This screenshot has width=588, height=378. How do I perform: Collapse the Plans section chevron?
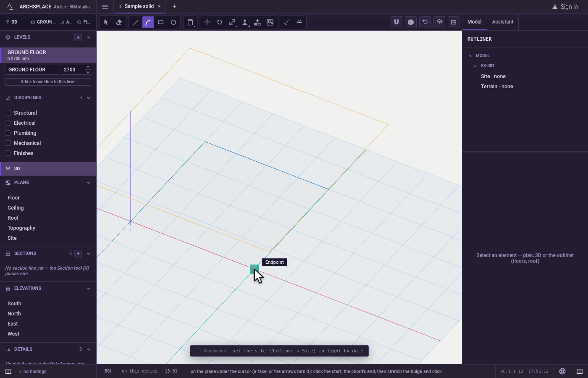(x=89, y=183)
